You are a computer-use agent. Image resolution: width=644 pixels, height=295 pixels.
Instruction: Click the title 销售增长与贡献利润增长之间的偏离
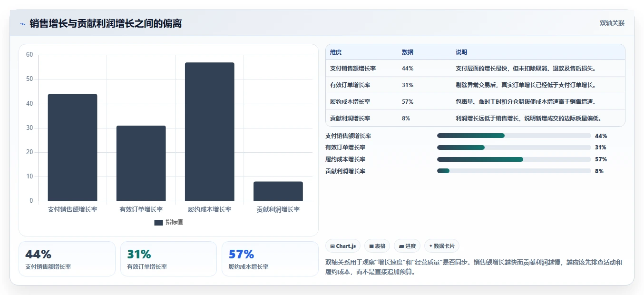pyautogui.click(x=106, y=23)
